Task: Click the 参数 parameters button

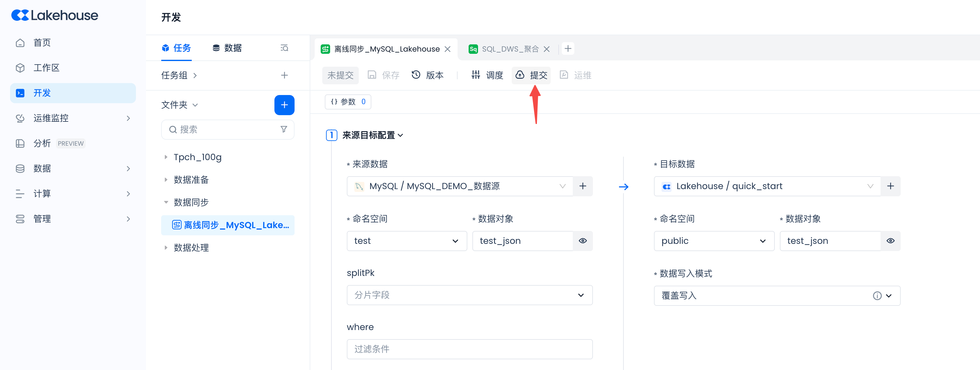Action: pyautogui.click(x=348, y=102)
